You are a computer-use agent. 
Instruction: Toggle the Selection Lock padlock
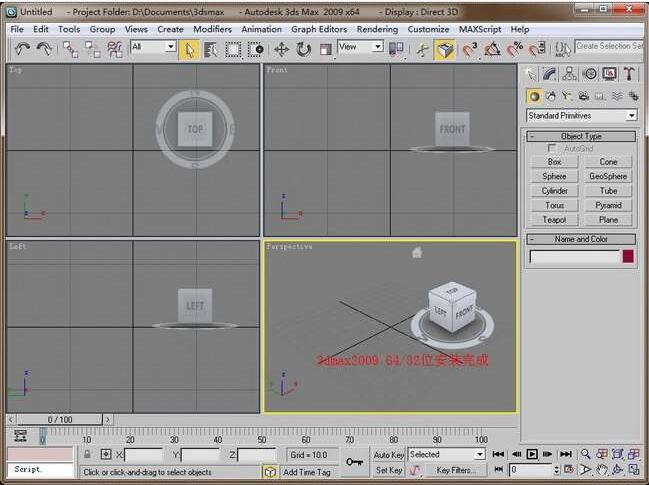tap(87, 454)
